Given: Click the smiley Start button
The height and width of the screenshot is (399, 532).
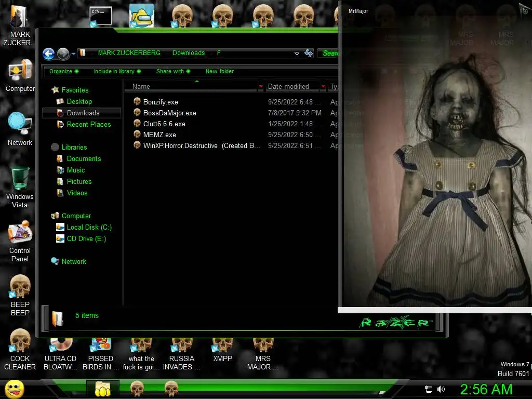Looking at the screenshot, I should 14,389.
